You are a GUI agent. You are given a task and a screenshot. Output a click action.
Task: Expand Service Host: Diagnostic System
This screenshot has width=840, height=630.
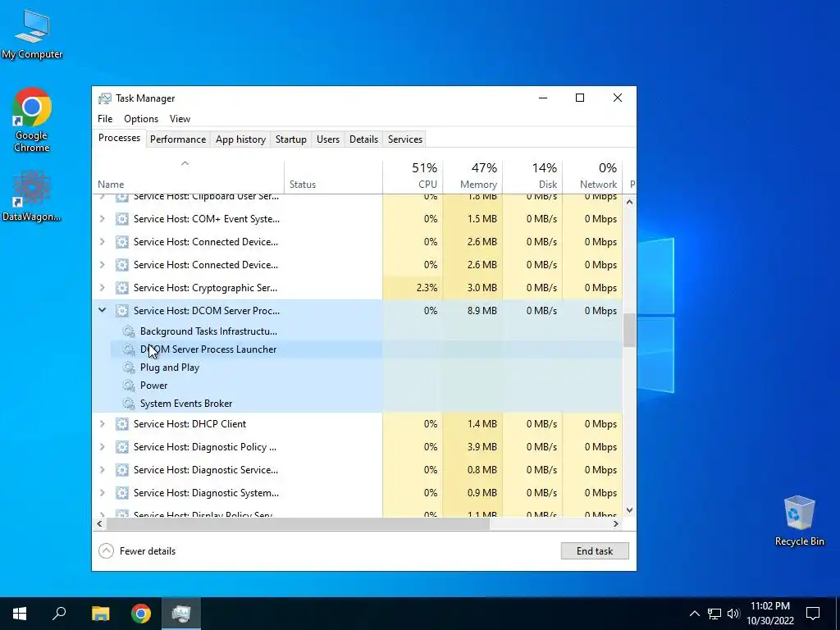103,493
